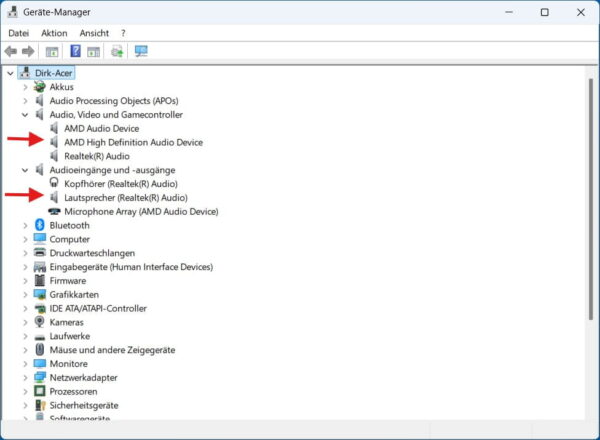Viewport: 600px width, 440px height.
Task: Select Kopfhörer (Realtek(R) Audio) entry
Action: coord(121,184)
